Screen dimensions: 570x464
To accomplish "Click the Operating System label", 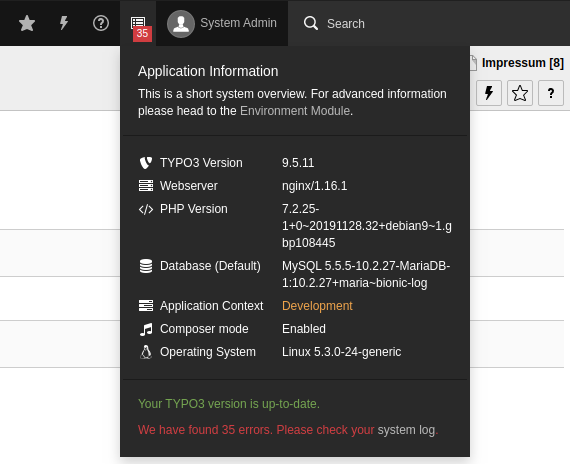I will [208, 352].
